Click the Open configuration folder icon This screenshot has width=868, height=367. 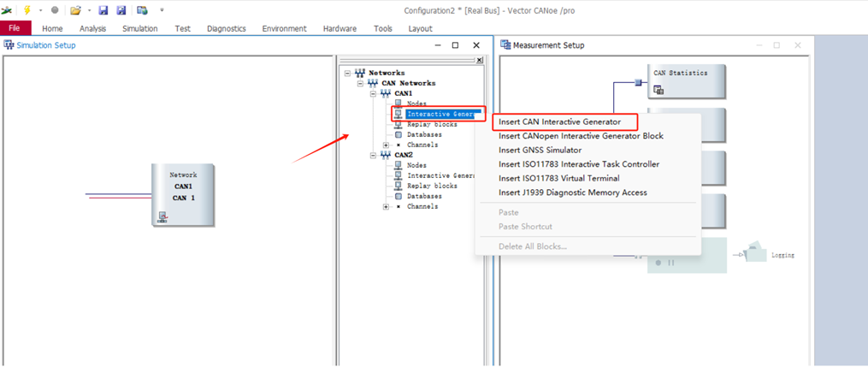point(75,10)
